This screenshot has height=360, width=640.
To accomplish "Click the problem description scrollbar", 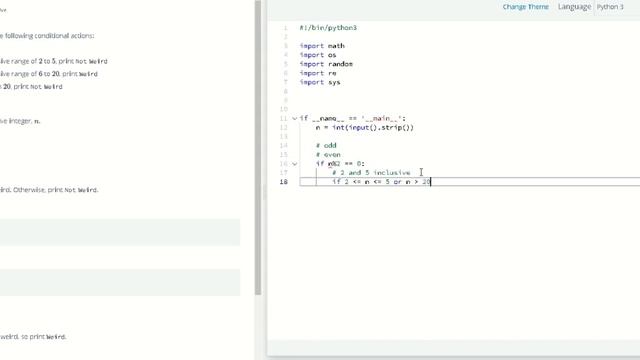I will pos(258,147).
